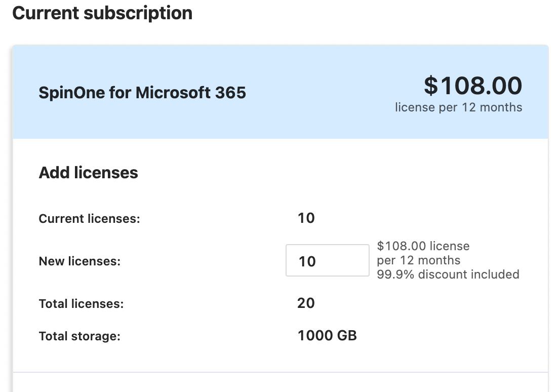
Task: Click blank area right of Add licenses heading
Action: pyautogui.click(x=329, y=173)
